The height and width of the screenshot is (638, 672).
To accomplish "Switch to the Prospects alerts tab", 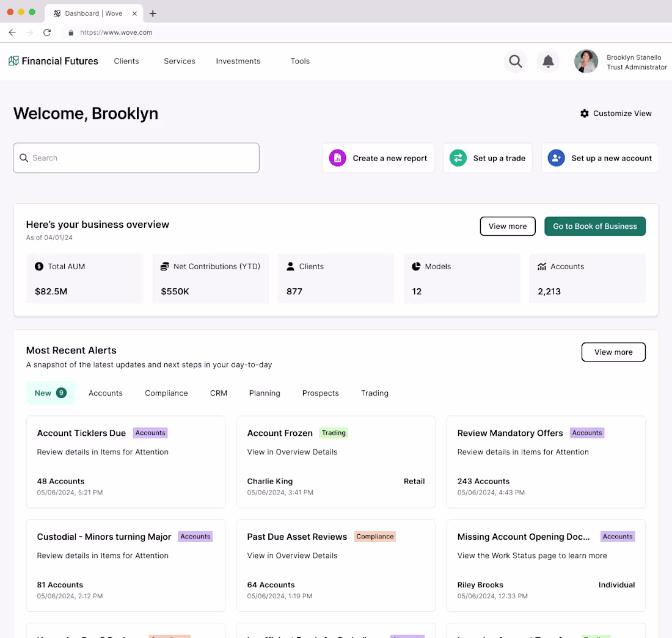I will 321,393.
